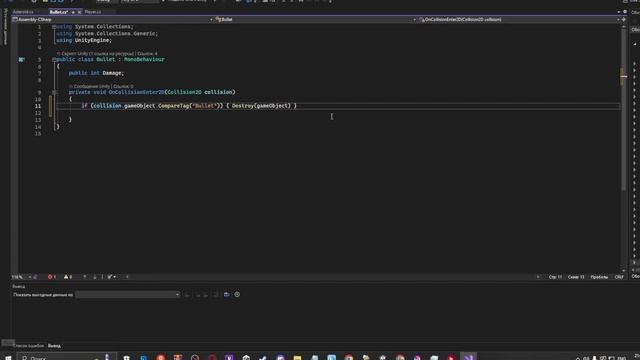Open the purple Rider-like taskbar icon
Image resolution: width=640 pixels, height=360 pixels.
point(229,357)
